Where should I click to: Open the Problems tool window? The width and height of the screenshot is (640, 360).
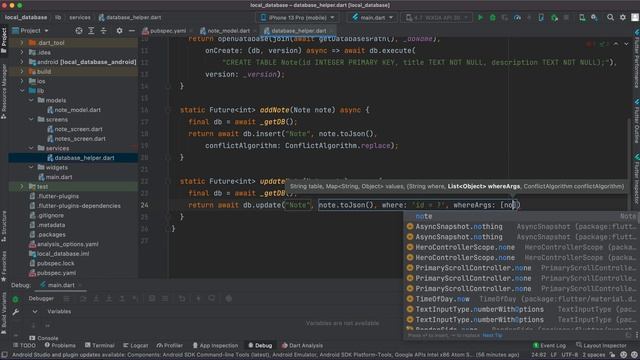coord(60,345)
